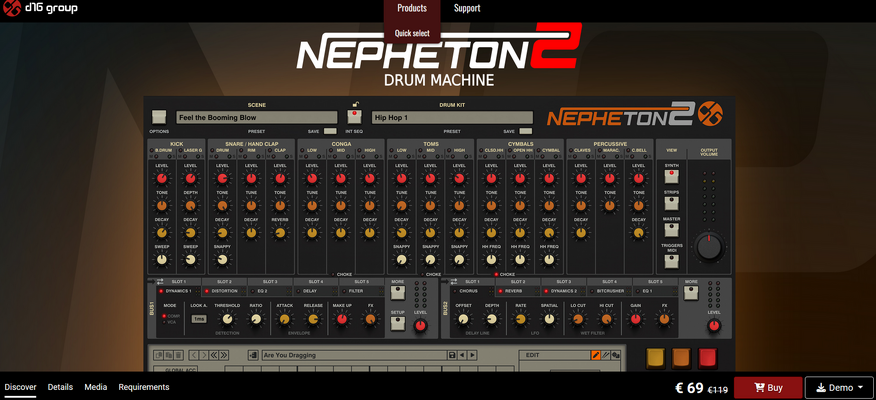Click the red Buy button
Screen dimensions: 876x400
(768, 388)
